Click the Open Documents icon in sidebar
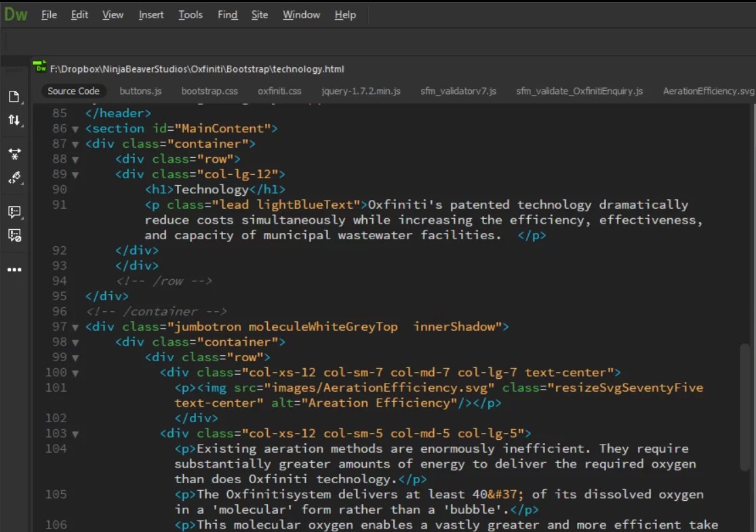Screen dimensions: 756x532 (14, 97)
